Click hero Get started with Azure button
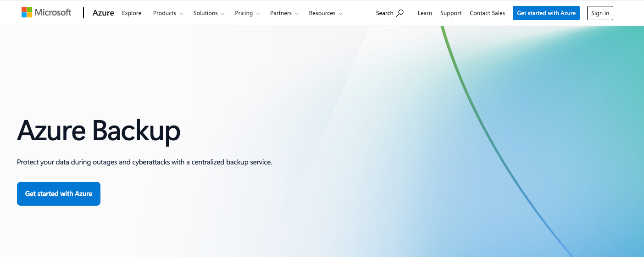644x257 pixels. pyautogui.click(x=59, y=194)
